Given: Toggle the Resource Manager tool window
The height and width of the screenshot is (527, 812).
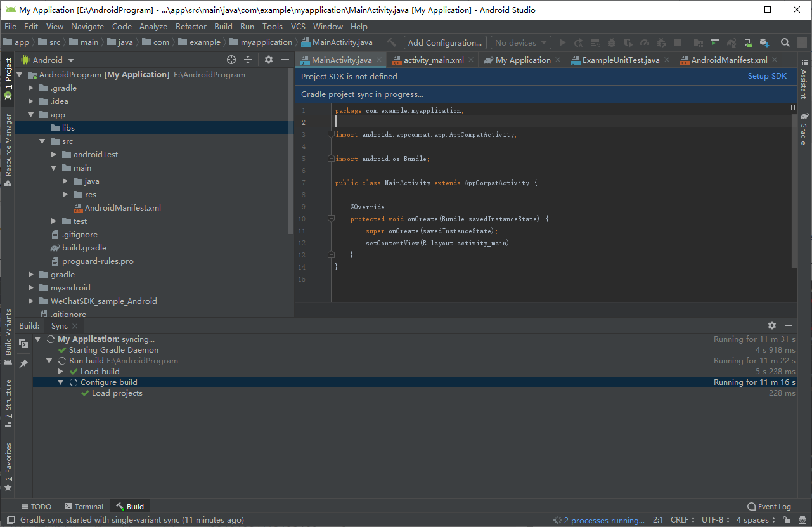Looking at the screenshot, I should [8, 150].
